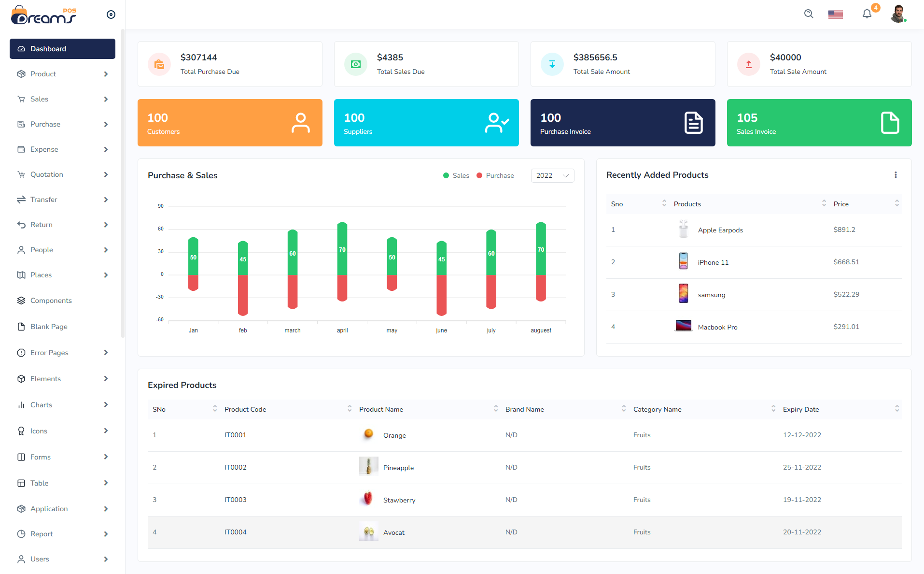Expand the Product menu chevron

pyautogui.click(x=106, y=74)
